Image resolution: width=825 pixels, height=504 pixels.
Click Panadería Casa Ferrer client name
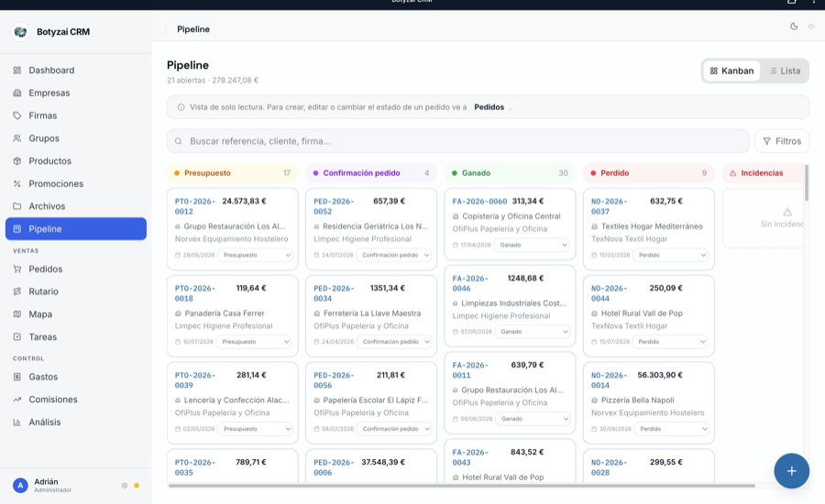tap(225, 313)
